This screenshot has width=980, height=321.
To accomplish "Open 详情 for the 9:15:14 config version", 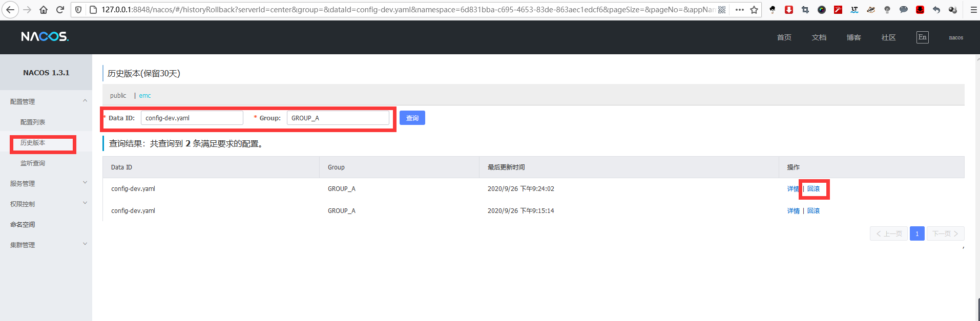I will [793, 211].
